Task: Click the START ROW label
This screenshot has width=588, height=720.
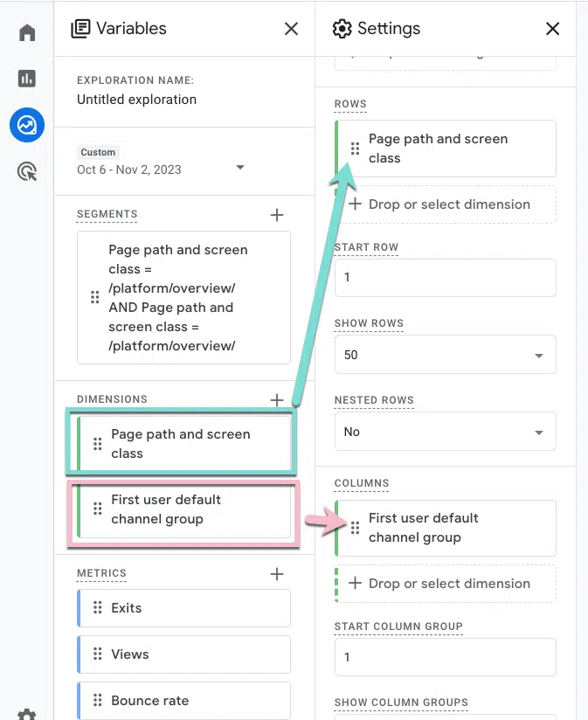Action: (x=366, y=247)
